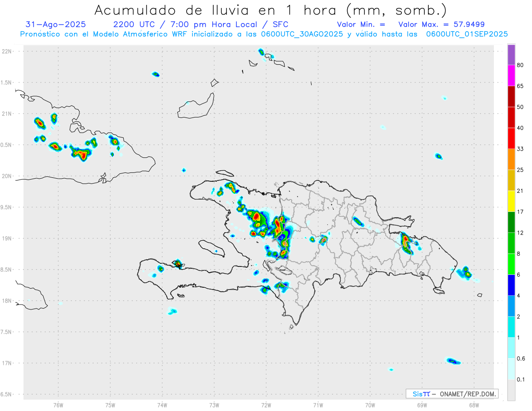The width and height of the screenshot is (532, 411).
Task: Click the colorbar value '25'
Action: point(520,170)
